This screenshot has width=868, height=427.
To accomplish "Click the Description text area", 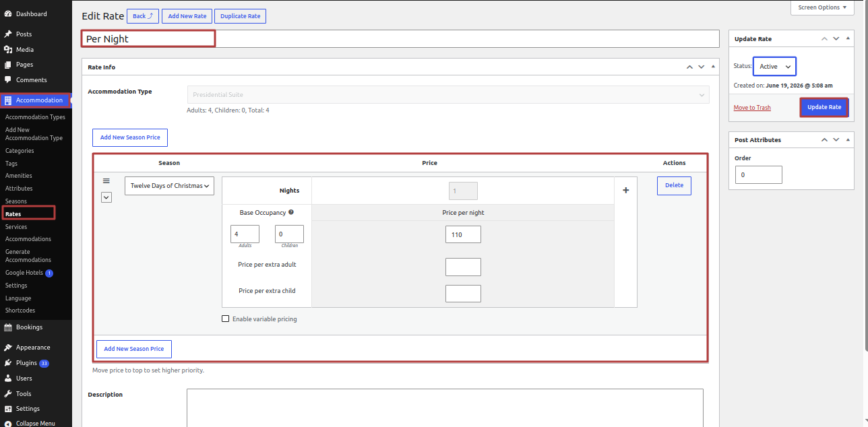I will click(x=445, y=407).
